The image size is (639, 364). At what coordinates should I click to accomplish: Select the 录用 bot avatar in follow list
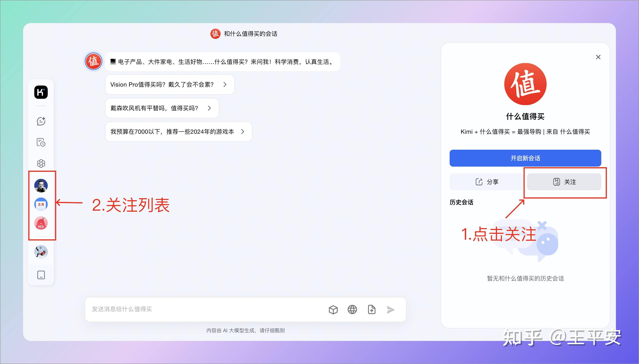tap(41, 204)
